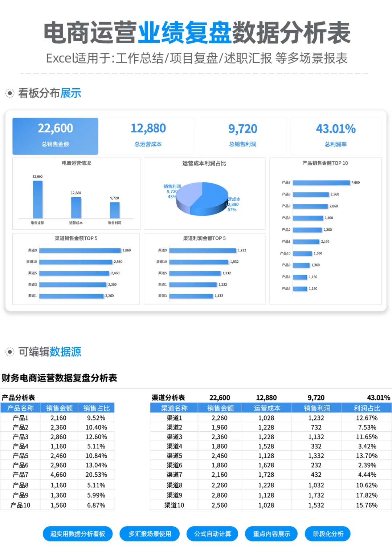Screen dimensions: 392x556
Task: Click the 渠道名称 column header
Action: pos(174,408)
